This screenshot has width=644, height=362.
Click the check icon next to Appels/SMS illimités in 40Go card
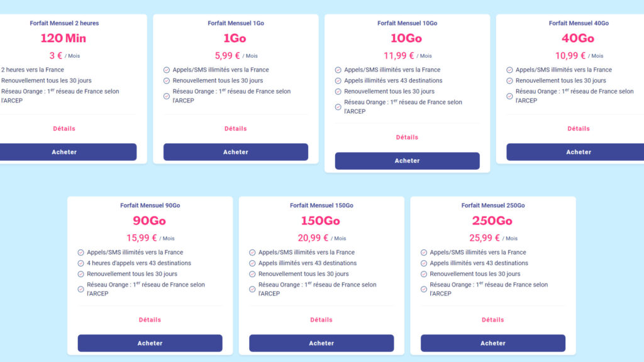[509, 70]
